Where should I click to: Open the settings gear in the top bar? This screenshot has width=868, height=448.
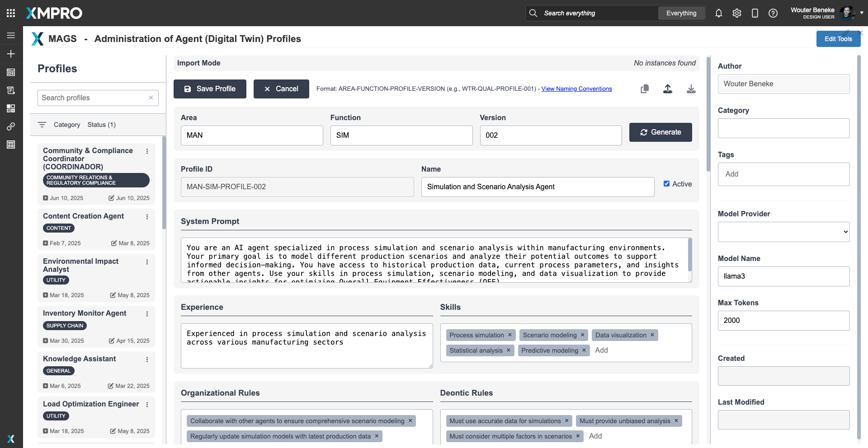pos(737,13)
